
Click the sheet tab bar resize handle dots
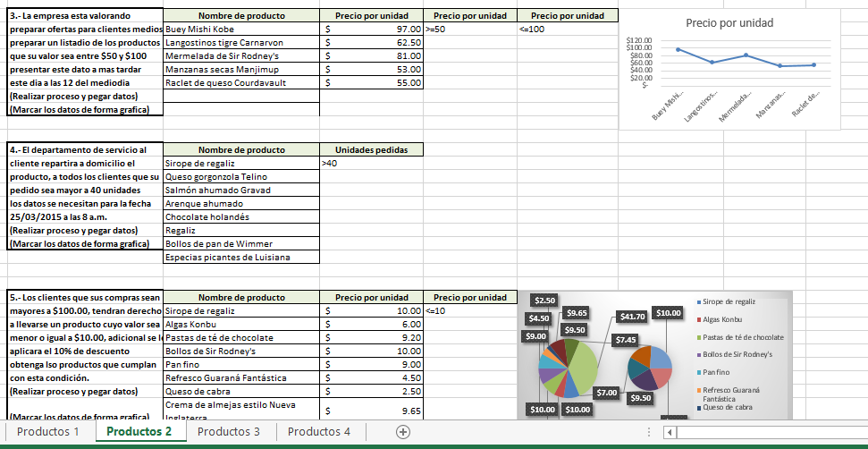click(x=649, y=432)
